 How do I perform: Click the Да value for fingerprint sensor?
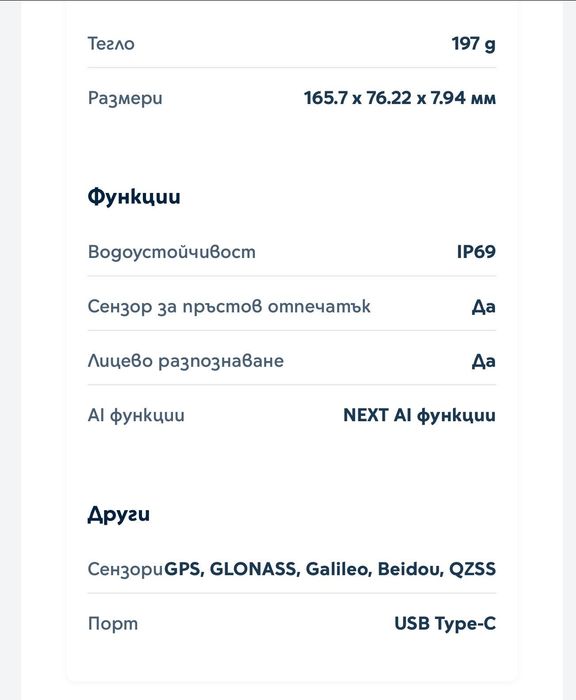coord(484,307)
